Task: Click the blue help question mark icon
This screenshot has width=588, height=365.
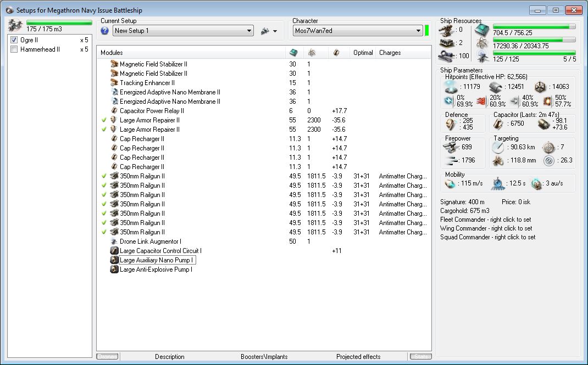Action: tap(104, 31)
